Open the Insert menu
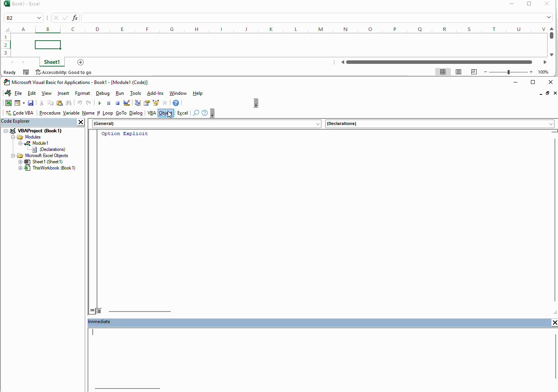Image resolution: width=558 pixels, height=392 pixels. 63,93
